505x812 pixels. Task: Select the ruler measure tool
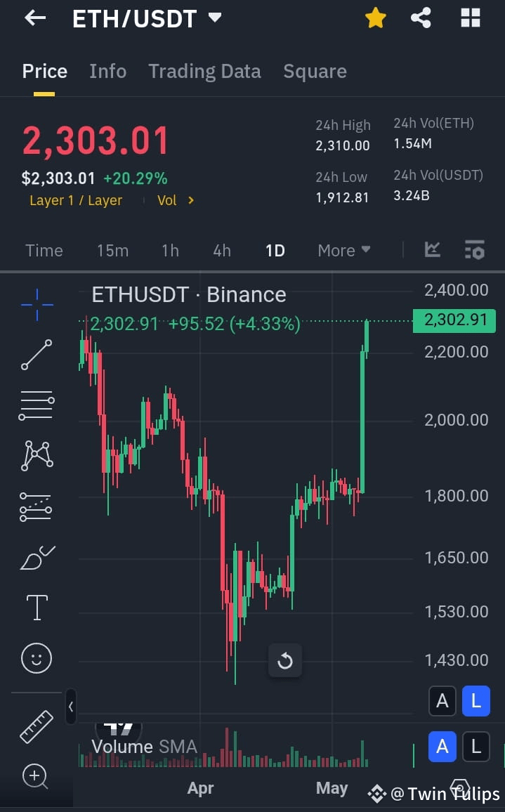point(37,726)
